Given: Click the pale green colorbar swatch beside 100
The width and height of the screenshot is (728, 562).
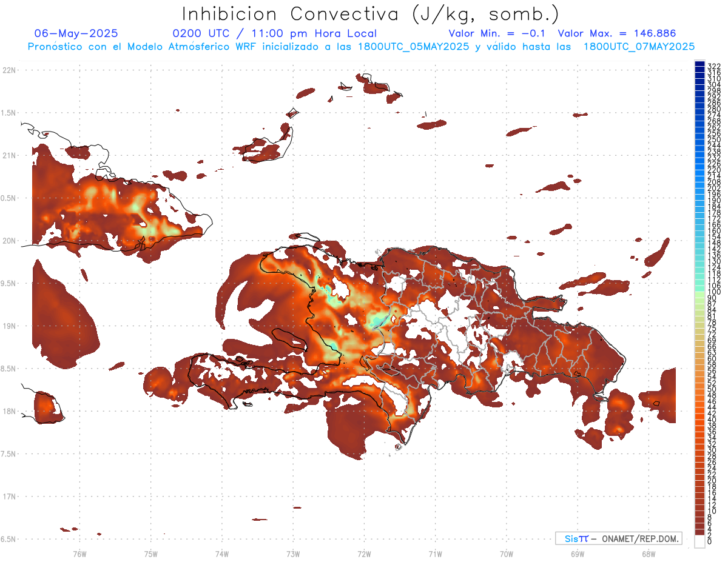Looking at the screenshot, I should (699, 295).
